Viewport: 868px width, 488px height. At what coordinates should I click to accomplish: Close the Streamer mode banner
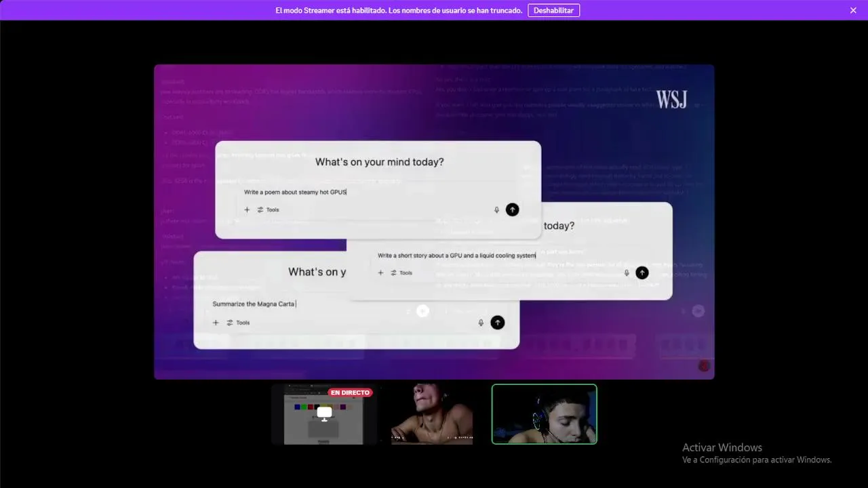coord(853,10)
